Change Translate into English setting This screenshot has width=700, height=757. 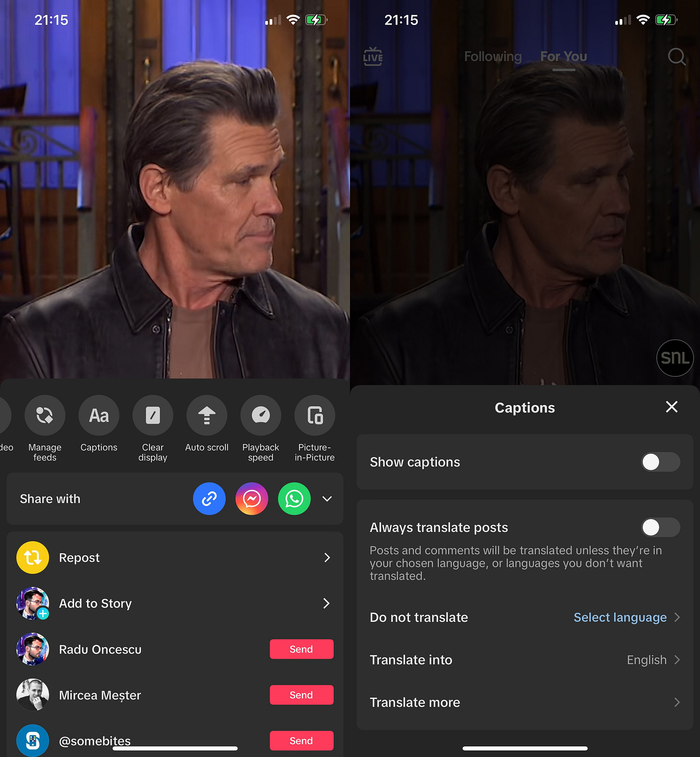[647, 660]
